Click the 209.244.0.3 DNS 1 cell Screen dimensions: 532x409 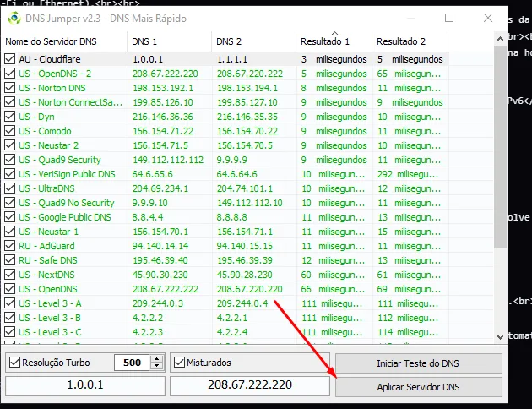158,303
